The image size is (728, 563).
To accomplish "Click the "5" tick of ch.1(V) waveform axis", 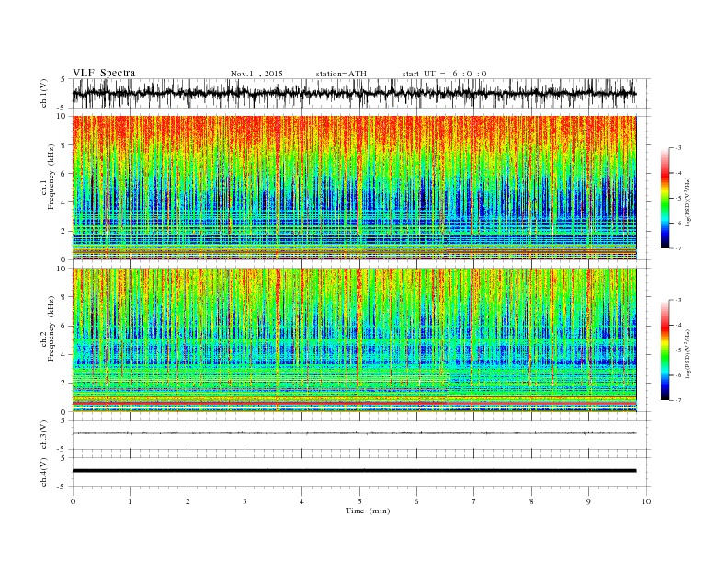I will (63, 79).
